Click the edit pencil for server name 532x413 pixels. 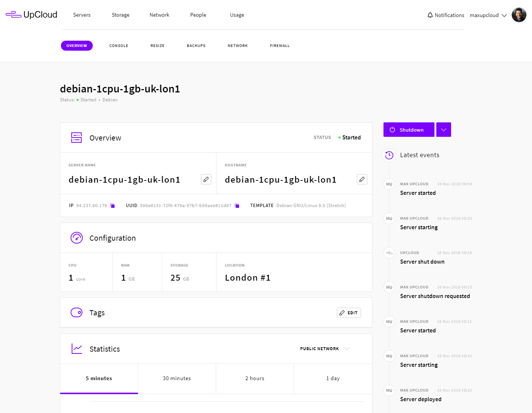click(x=206, y=179)
